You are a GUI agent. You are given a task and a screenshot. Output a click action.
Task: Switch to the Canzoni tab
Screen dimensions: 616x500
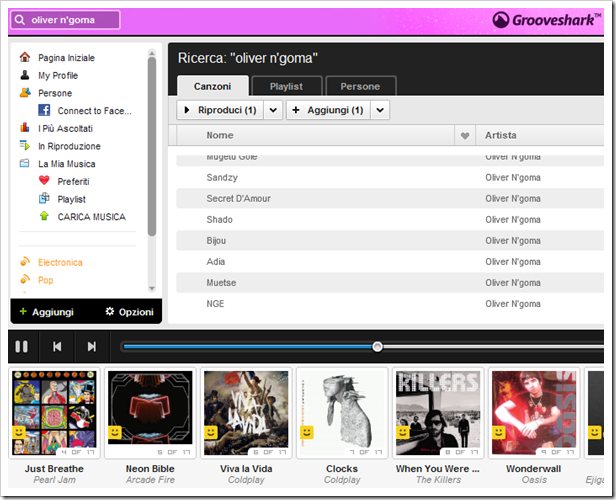pyautogui.click(x=213, y=86)
